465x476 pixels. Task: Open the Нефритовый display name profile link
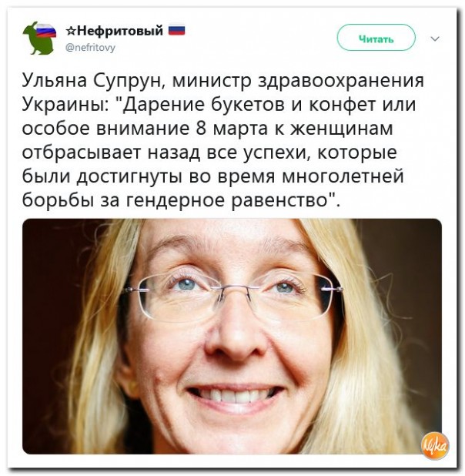(119, 31)
